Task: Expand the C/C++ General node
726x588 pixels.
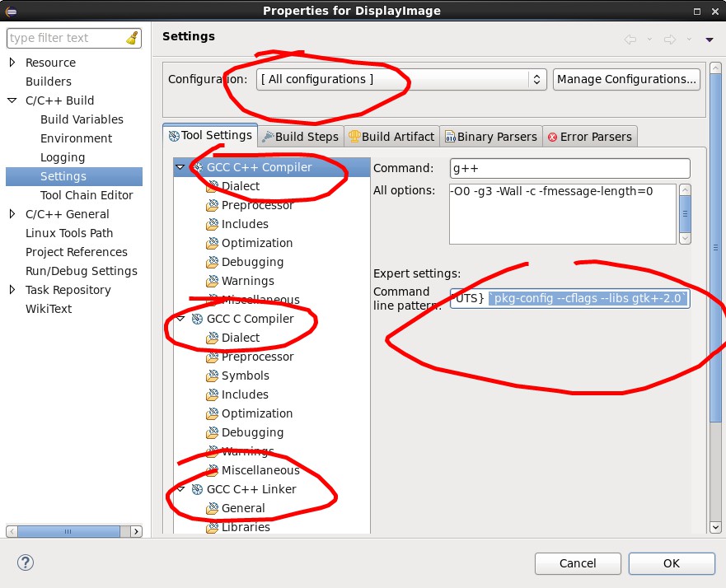Action: click(12, 214)
